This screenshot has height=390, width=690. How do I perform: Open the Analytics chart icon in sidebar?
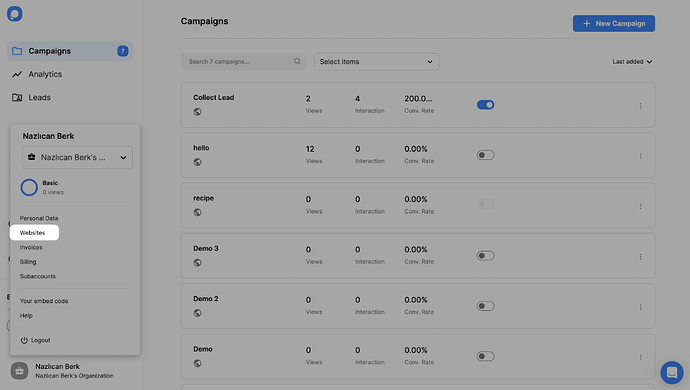17,74
